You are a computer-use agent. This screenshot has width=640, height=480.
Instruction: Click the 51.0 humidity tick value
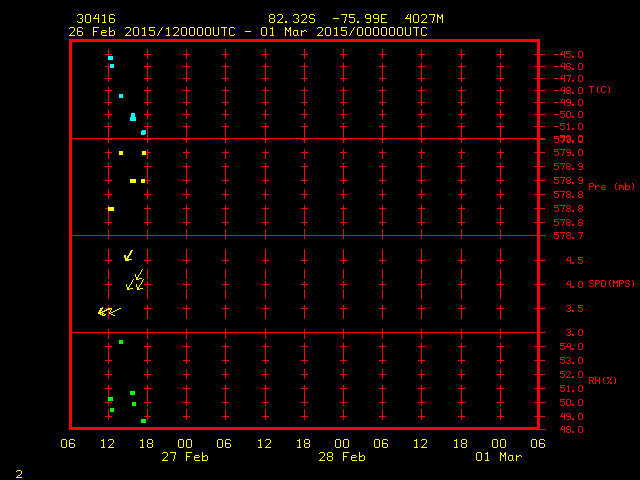(x=571, y=389)
